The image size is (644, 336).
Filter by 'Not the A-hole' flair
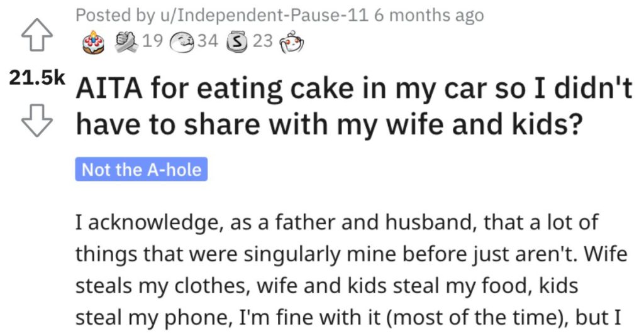click(141, 170)
